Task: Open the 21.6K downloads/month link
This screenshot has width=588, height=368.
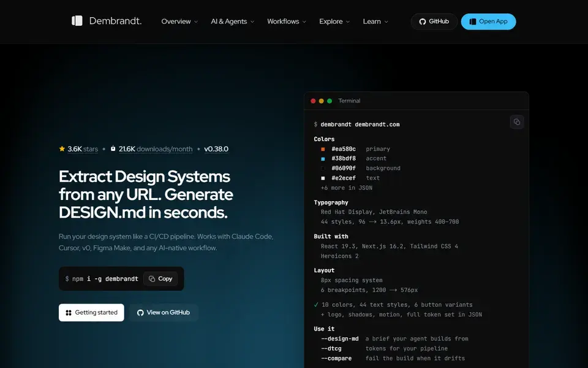Action: (156, 149)
